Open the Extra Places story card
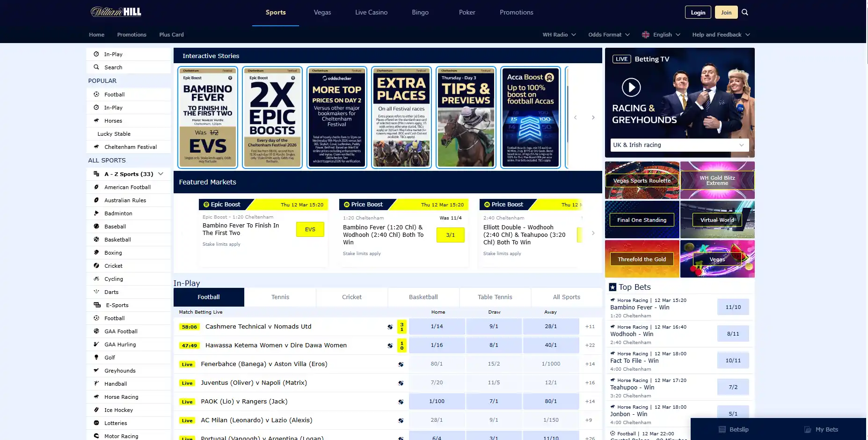 (401, 117)
